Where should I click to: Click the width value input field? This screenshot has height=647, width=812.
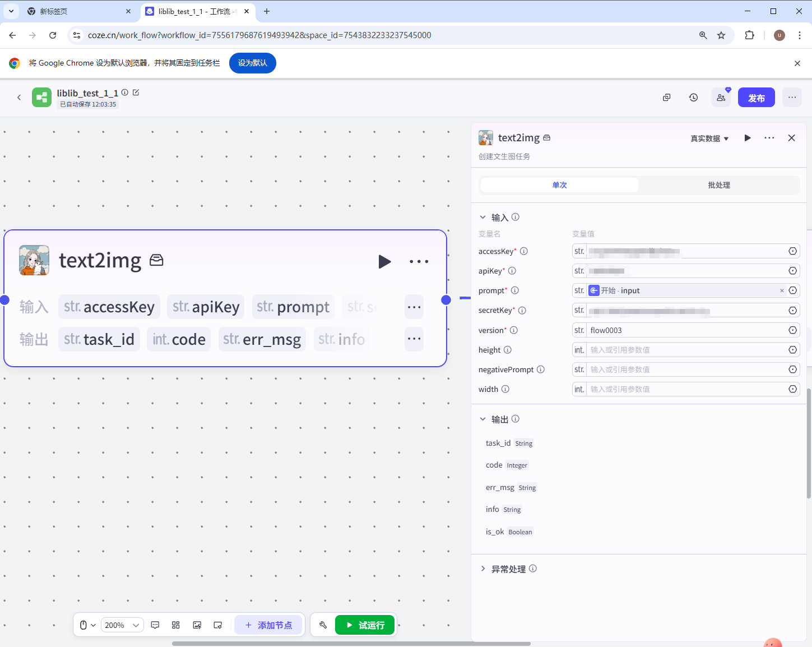click(686, 389)
